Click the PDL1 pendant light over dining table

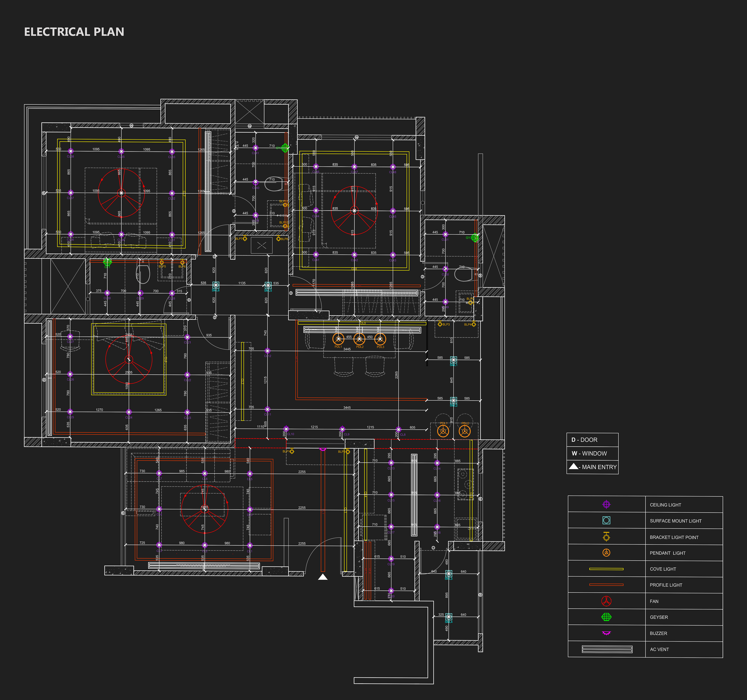tap(338, 339)
